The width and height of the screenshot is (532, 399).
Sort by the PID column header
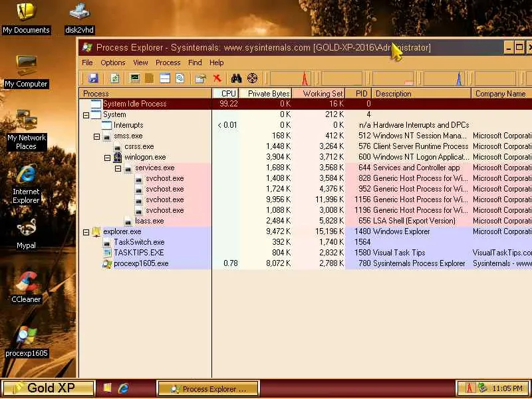[358, 94]
